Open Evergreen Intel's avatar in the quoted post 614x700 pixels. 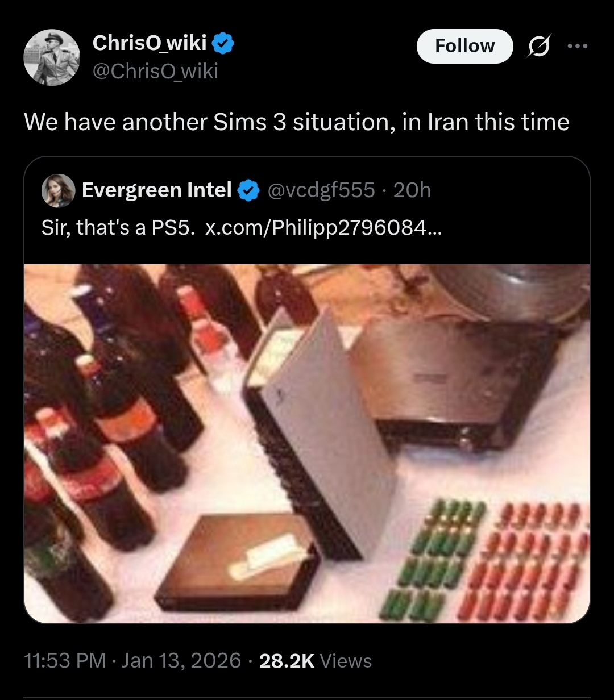[x=58, y=191]
